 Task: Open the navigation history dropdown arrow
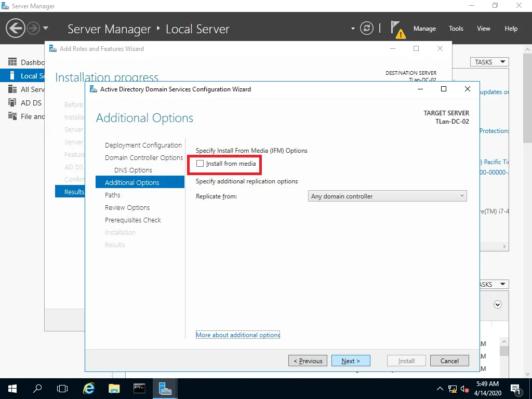coord(46,28)
